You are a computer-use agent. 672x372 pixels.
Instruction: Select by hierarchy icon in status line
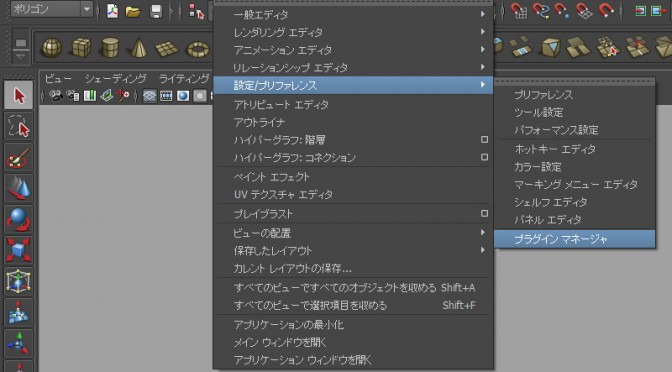196,12
